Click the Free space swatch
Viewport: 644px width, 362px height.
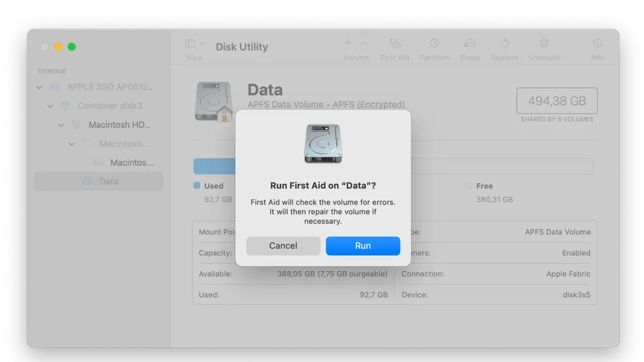click(469, 185)
